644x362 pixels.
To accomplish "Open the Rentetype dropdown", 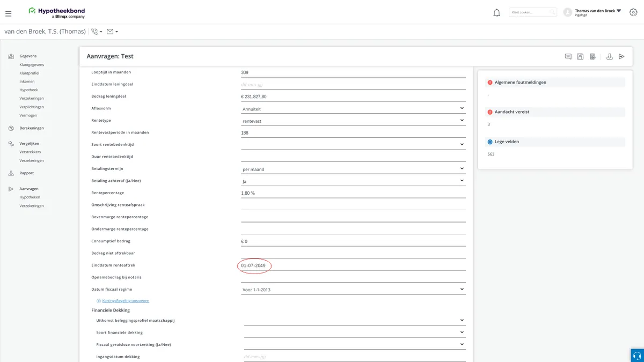I will point(354,121).
